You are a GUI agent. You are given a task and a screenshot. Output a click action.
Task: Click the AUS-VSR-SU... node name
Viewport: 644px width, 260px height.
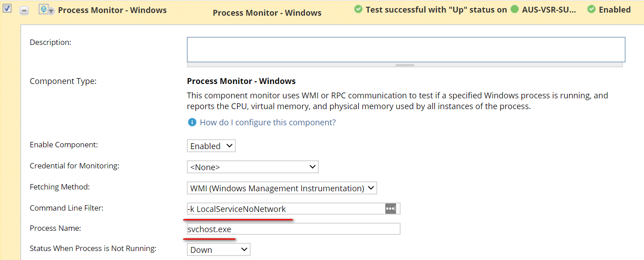click(x=549, y=9)
